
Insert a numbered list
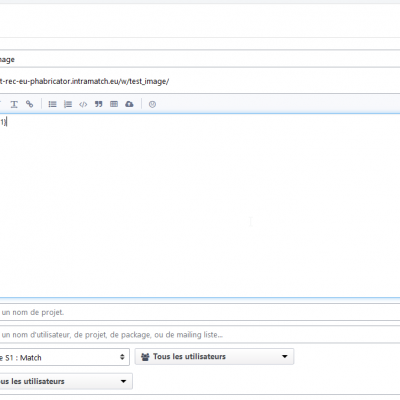point(68,104)
